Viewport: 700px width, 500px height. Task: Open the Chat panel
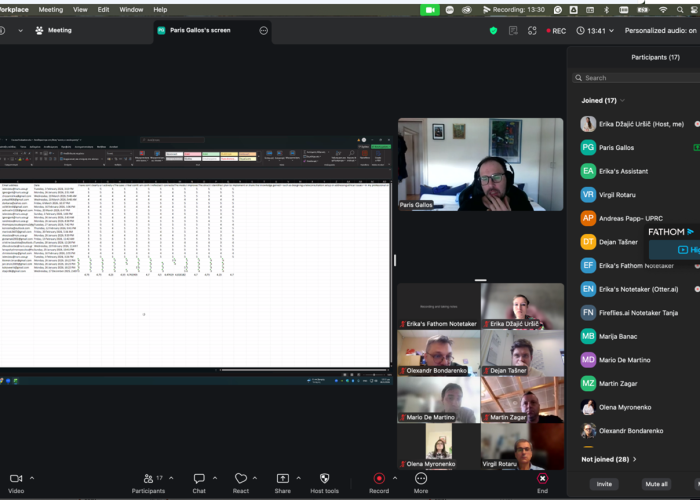[199, 479]
